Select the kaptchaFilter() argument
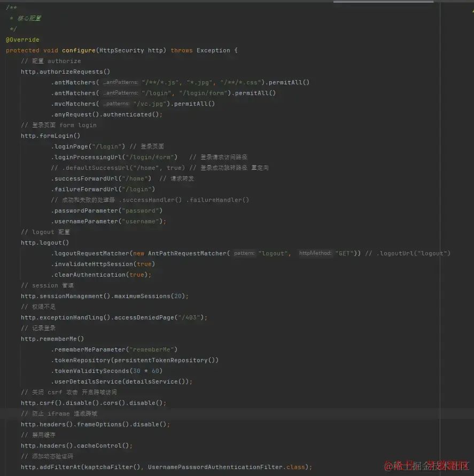The height and width of the screenshot is (476, 474). pos(115,466)
